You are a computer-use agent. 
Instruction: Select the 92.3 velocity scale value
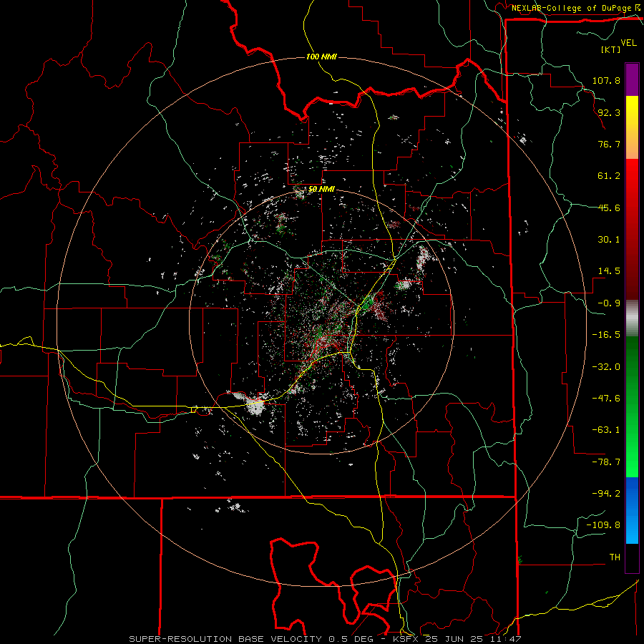[x=609, y=112]
